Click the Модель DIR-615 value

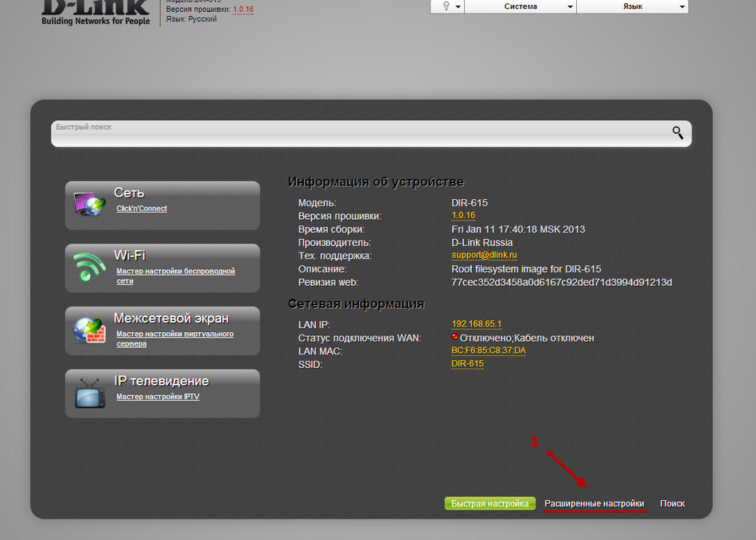click(x=470, y=203)
